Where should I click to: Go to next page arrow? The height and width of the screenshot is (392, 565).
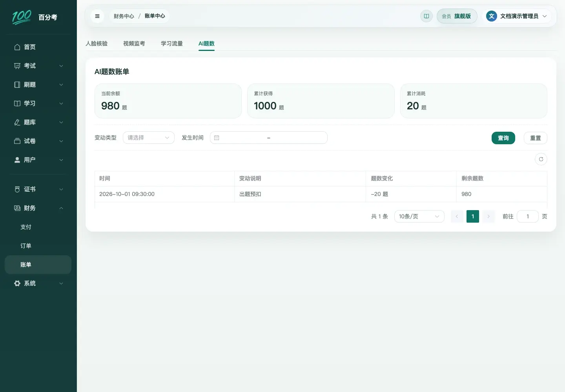click(x=488, y=216)
